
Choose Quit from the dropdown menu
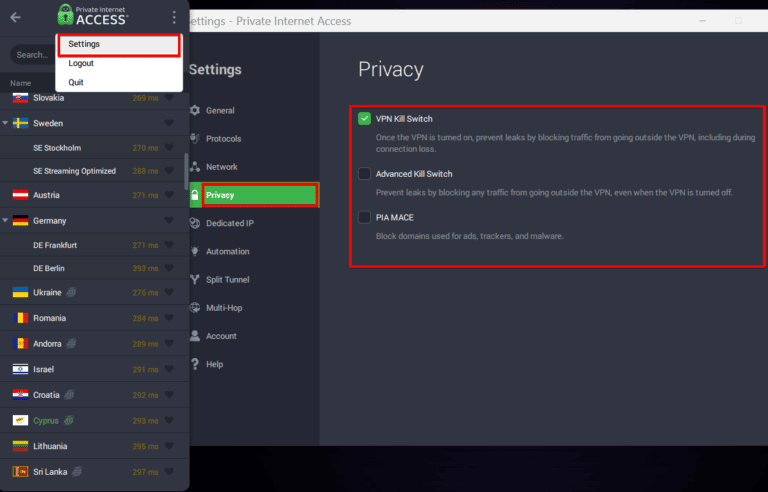pyautogui.click(x=119, y=82)
